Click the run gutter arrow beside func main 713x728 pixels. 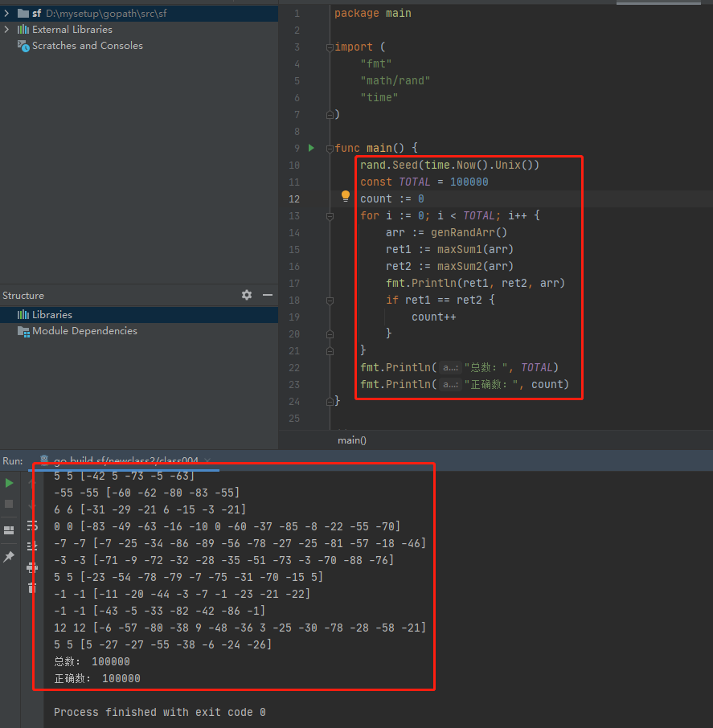[311, 148]
